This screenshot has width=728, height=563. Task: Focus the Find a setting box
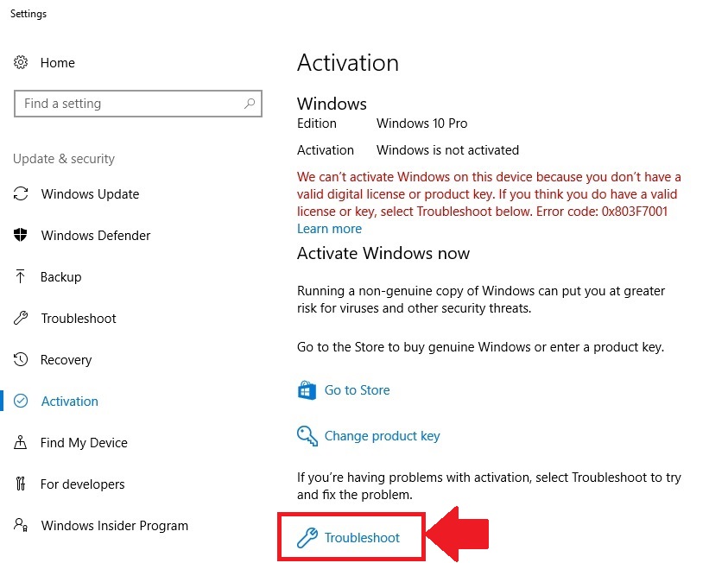point(138,104)
